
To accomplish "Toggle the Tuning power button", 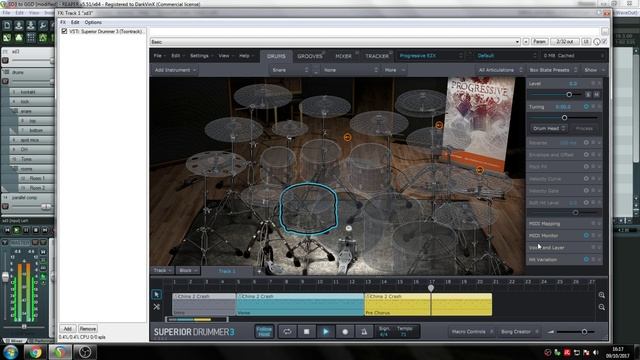I will point(586,107).
